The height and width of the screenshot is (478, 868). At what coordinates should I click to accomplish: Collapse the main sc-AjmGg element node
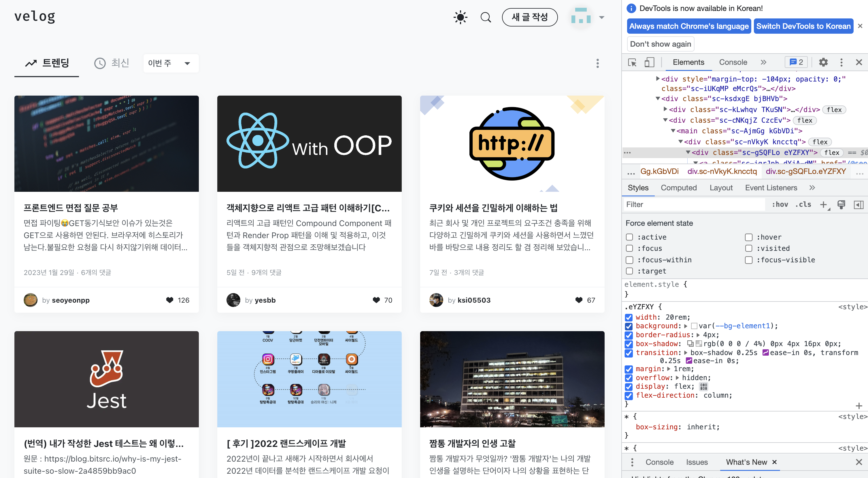(673, 131)
